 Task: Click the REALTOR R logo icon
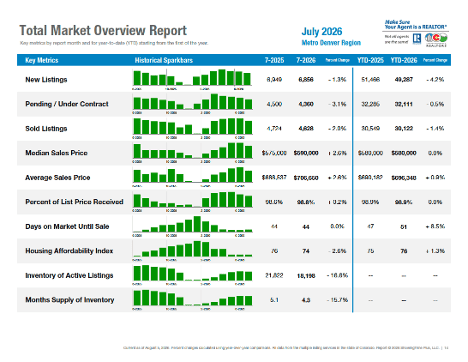(417, 39)
